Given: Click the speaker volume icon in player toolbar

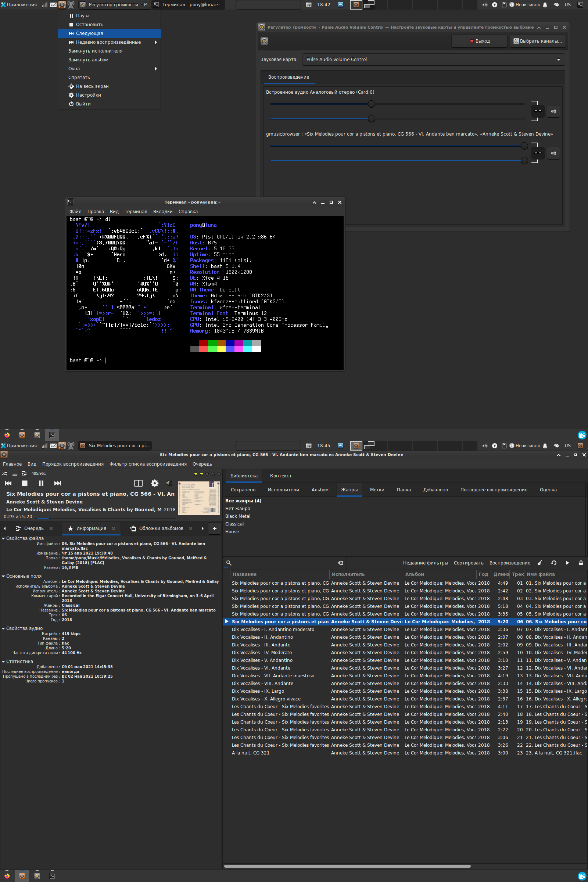Looking at the screenshot, I should coord(169,483).
